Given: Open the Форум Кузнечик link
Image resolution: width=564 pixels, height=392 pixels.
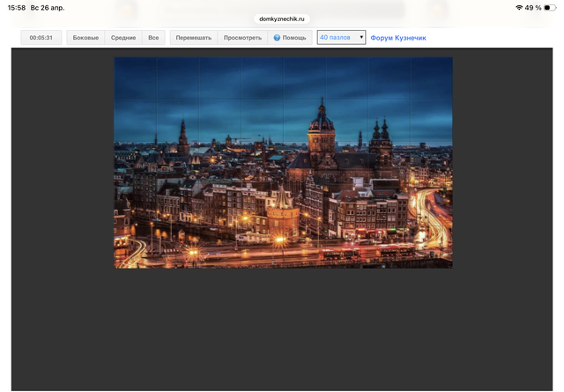Looking at the screenshot, I should pos(398,38).
